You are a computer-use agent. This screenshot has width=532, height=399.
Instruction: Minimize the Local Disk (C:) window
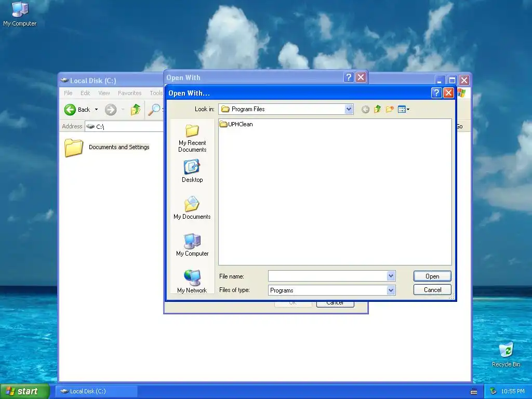(440, 81)
